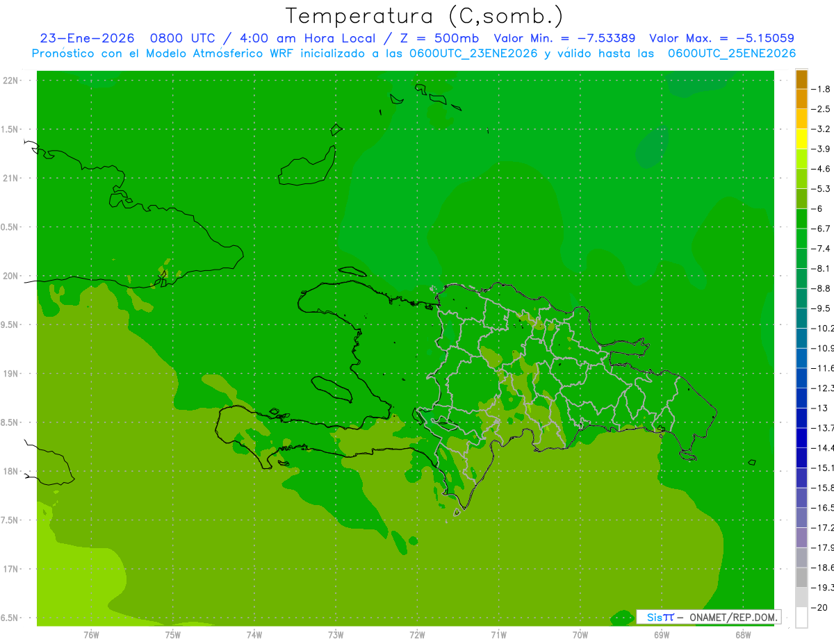The height and width of the screenshot is (644, 834).
Task: Click the purple legend swatch between -17.2 and -17.9
Action: click(x=801, y=538)
